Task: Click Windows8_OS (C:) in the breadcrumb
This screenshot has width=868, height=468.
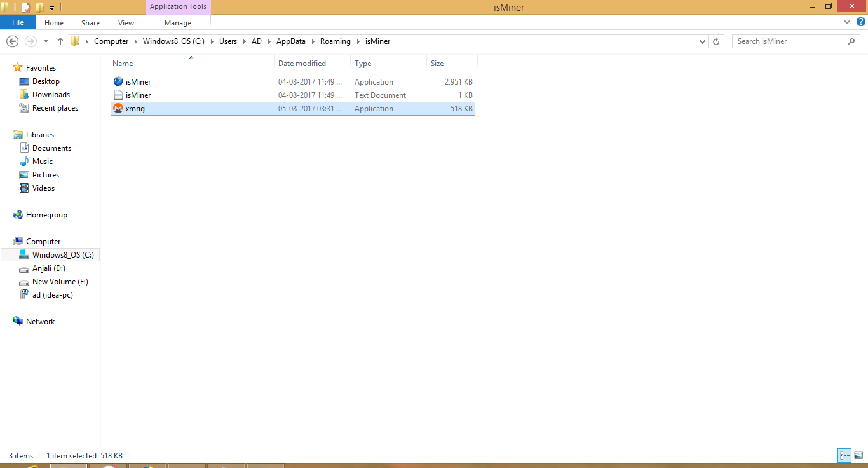Action: pyautogui.click(x=173, y=41)
